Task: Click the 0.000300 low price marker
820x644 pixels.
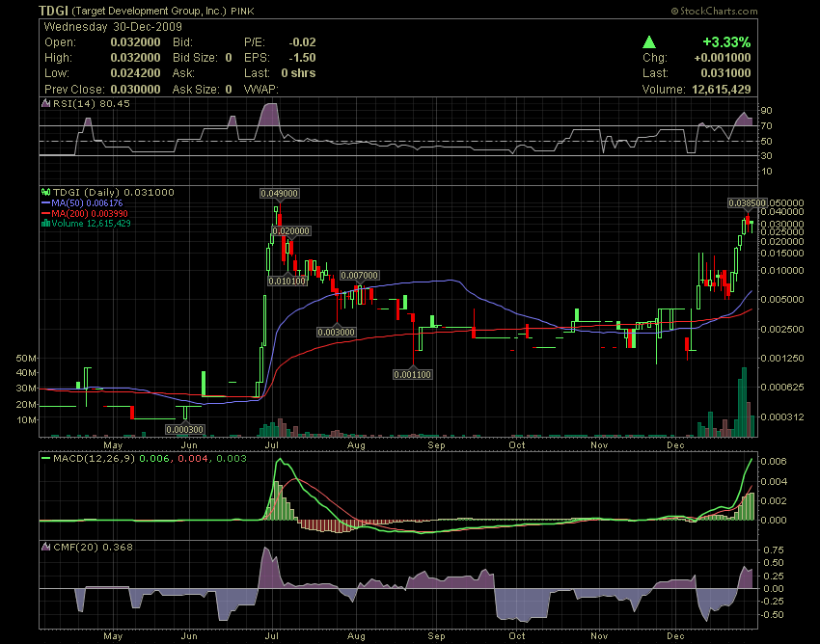Action: coord(184,430)
